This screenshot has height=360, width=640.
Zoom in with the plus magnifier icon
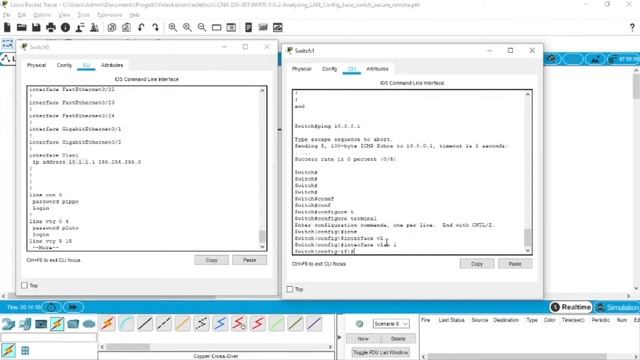[173, 27]
